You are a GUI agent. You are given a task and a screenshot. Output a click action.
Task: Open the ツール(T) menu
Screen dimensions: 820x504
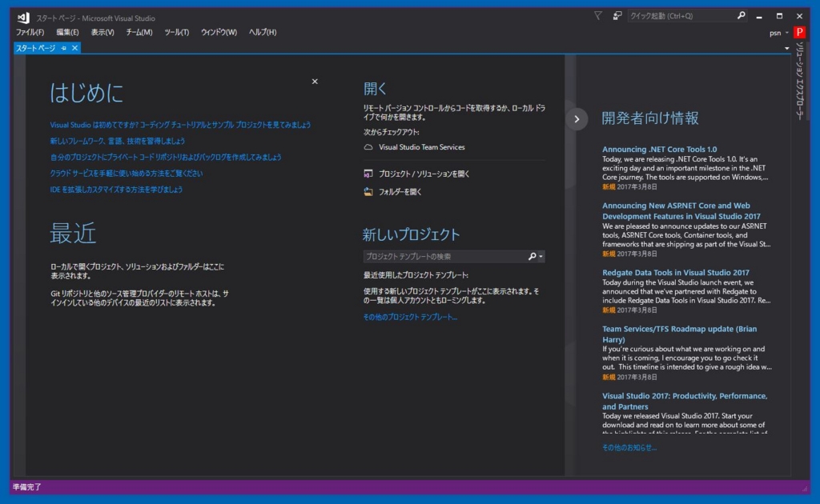(177, 32)
